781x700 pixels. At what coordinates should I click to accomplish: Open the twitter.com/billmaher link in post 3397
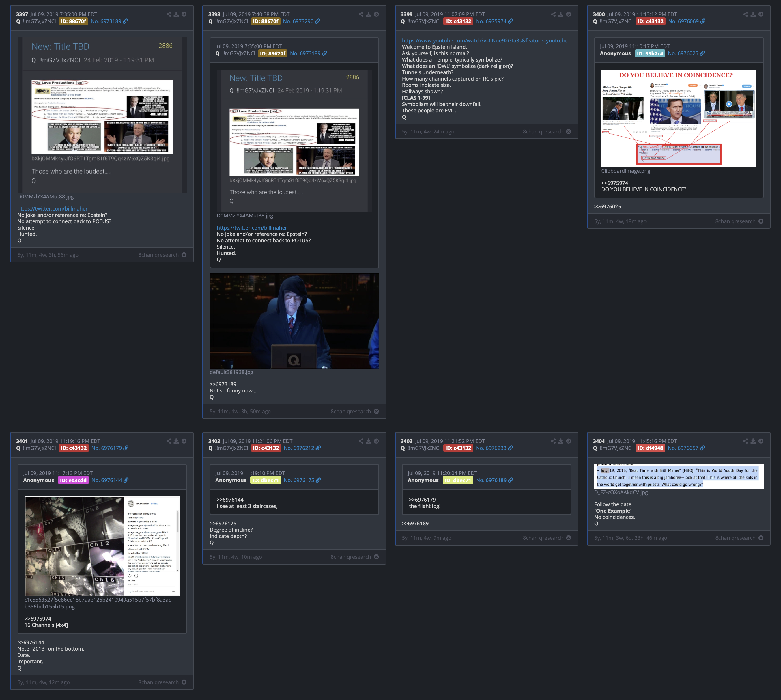[x=52, y=208]
